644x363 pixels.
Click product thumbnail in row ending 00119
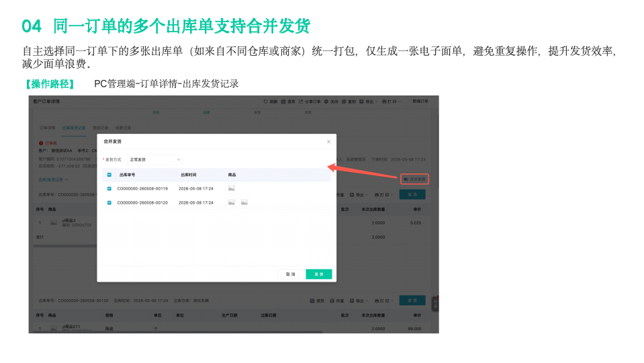[x=232, y=189]
